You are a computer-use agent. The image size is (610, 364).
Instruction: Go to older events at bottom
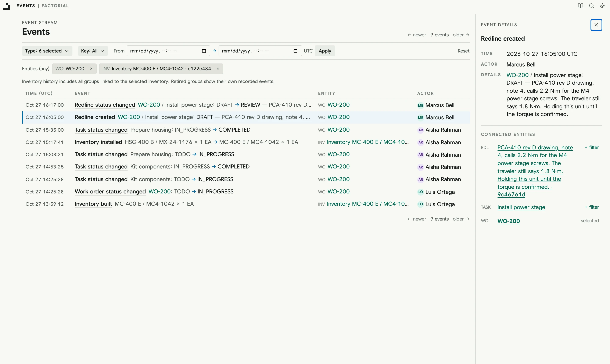click(461, 219)
